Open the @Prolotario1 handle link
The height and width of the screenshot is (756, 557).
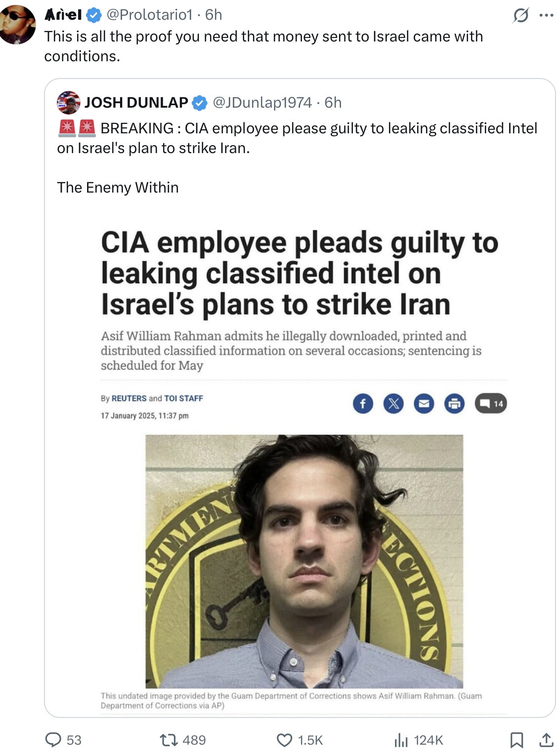[149, 15]
